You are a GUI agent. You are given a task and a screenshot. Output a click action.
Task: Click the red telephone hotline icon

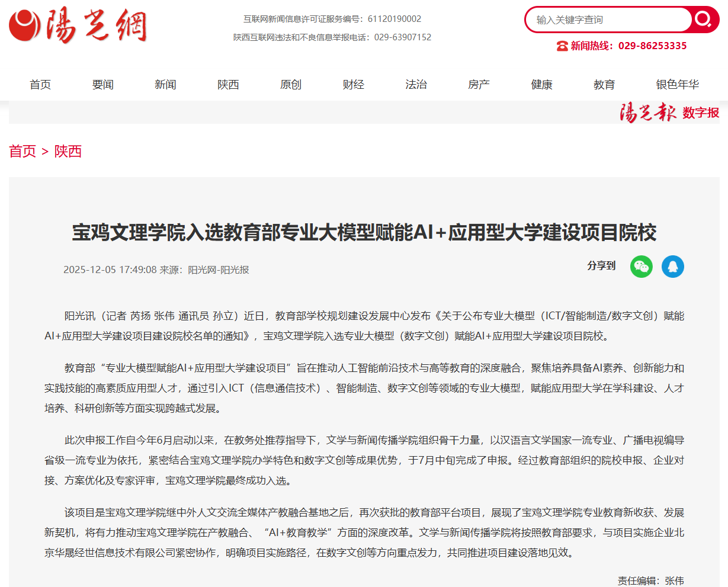click(x=562, y=46)
